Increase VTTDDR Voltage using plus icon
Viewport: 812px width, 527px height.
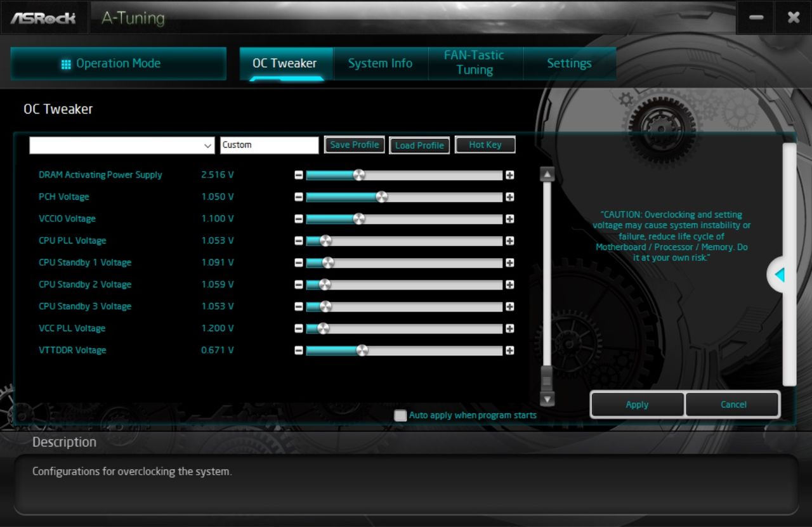click(x=509, y=350)
